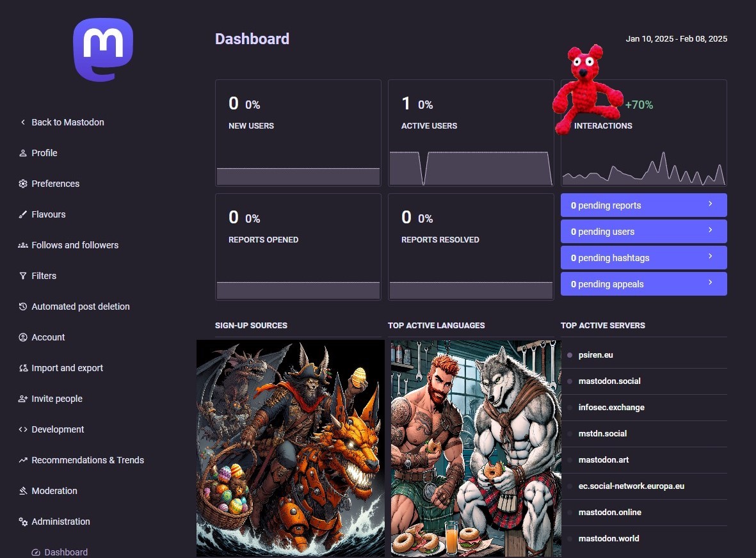Click the chevron on pending hashtags

(x=710, y=256)
